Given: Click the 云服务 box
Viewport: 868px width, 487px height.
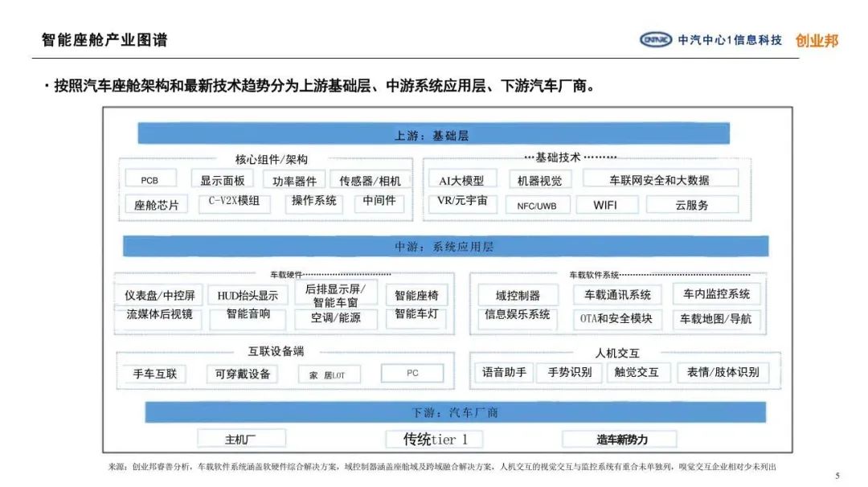Looking at the screenshot, I should (692, 204).
